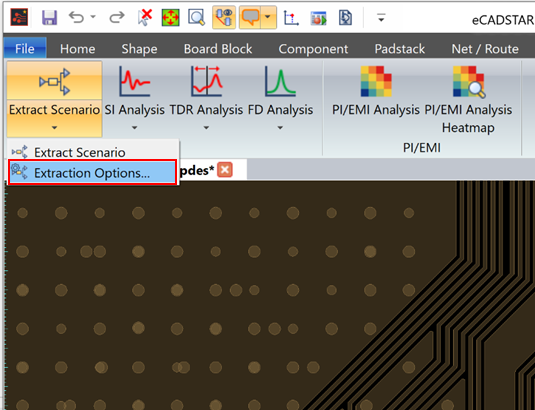The height and width of the screenshot is (410, 535).
Task: Toggle the orange speech bubble tooltip button
Action: coord(250,17)
